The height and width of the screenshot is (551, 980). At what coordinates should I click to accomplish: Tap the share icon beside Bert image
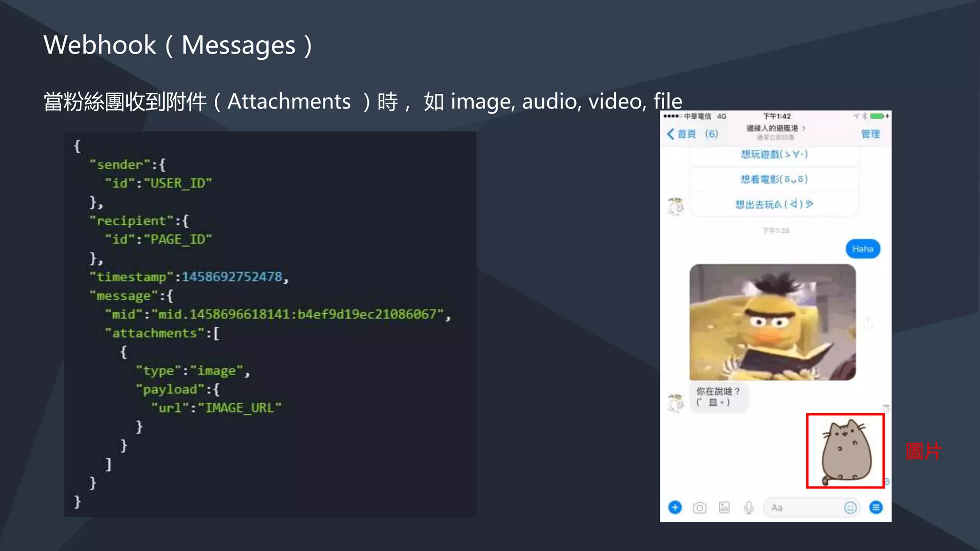click(868, 323)
